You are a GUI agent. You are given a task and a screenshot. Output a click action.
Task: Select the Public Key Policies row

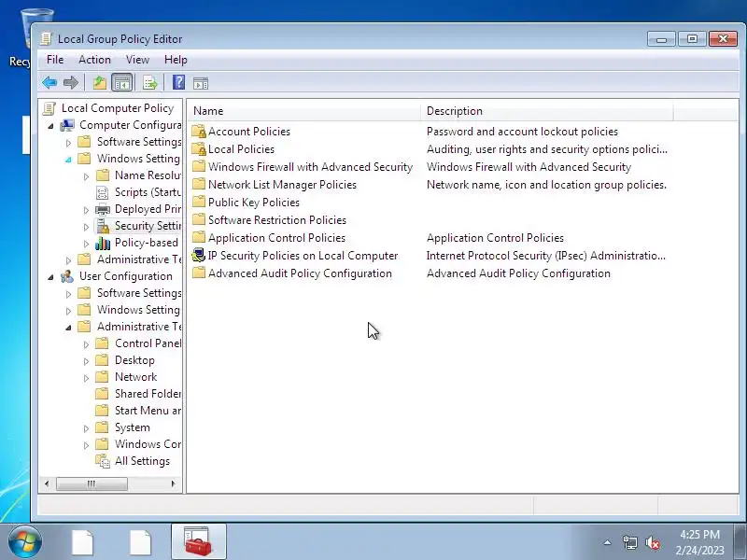253,202
